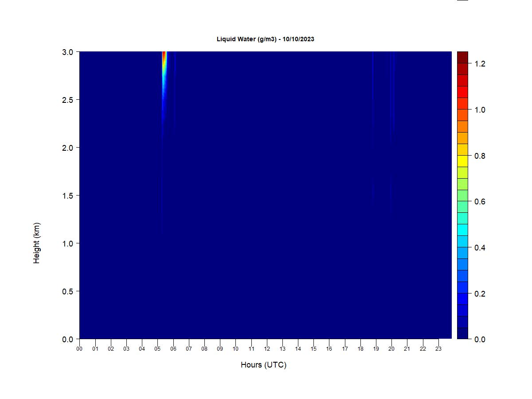
Task: Click the dark red top colorbar swatch
Action: click(x=462, y=58)
